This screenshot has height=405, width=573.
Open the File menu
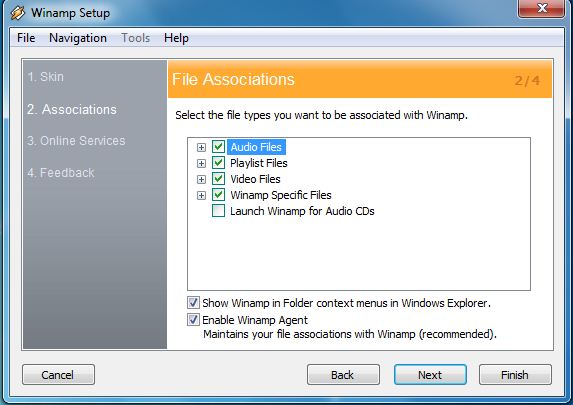pos(26,38)
